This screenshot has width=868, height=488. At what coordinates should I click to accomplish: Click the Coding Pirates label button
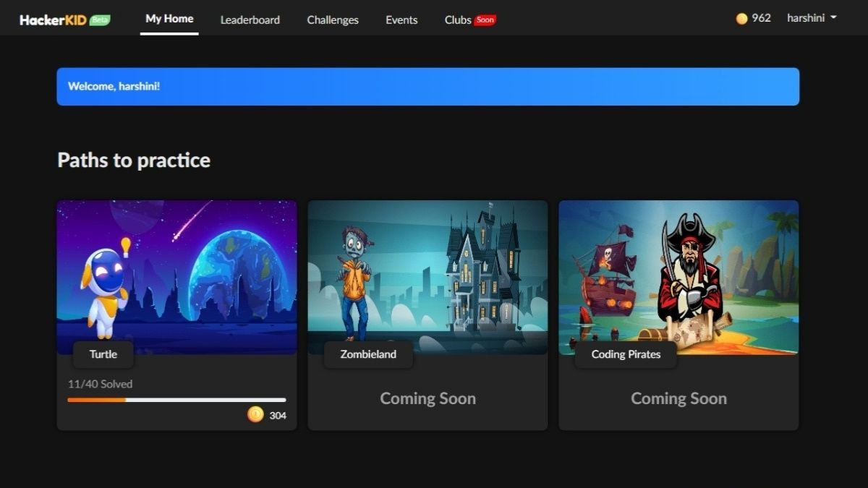[626, 354]
